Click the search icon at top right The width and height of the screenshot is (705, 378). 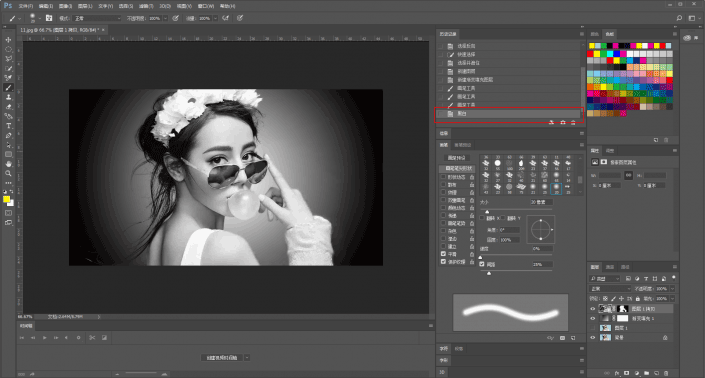(679, 18)
